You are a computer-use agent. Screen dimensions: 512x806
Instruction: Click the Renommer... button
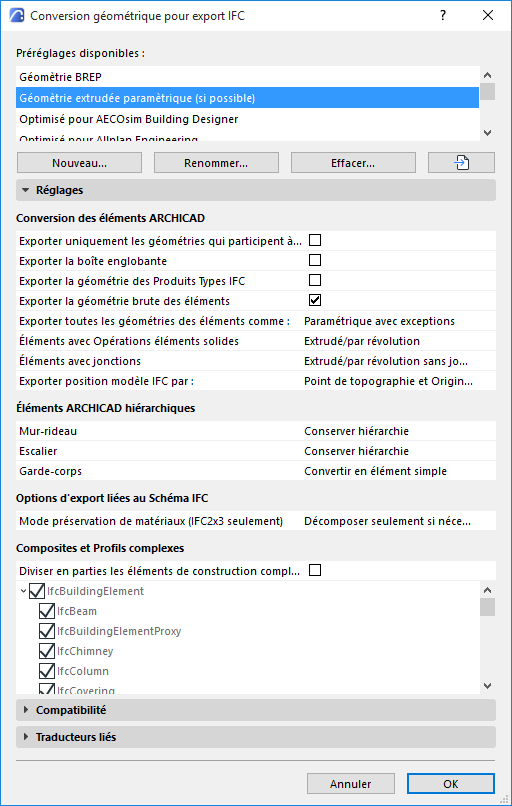[216, 163]
